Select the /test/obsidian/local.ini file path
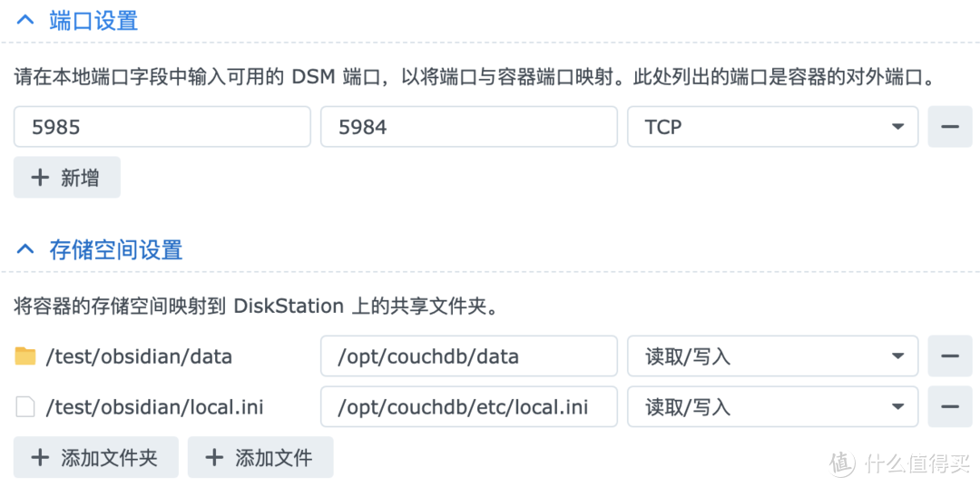Viewport: 980px width, 487px height. point(155,407)
